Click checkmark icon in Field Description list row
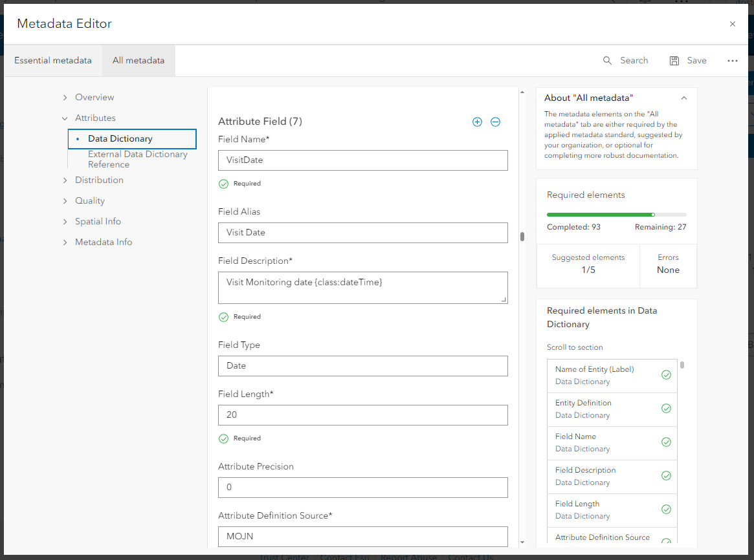 [666, 476]
